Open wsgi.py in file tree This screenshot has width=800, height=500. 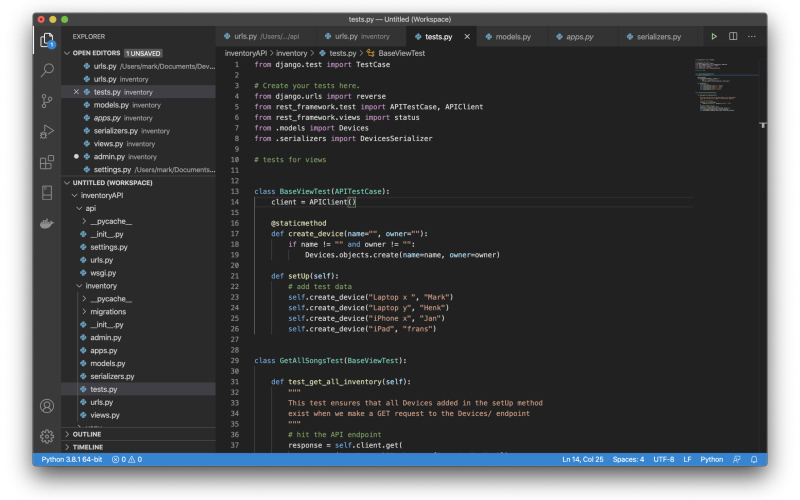(103, 273)
